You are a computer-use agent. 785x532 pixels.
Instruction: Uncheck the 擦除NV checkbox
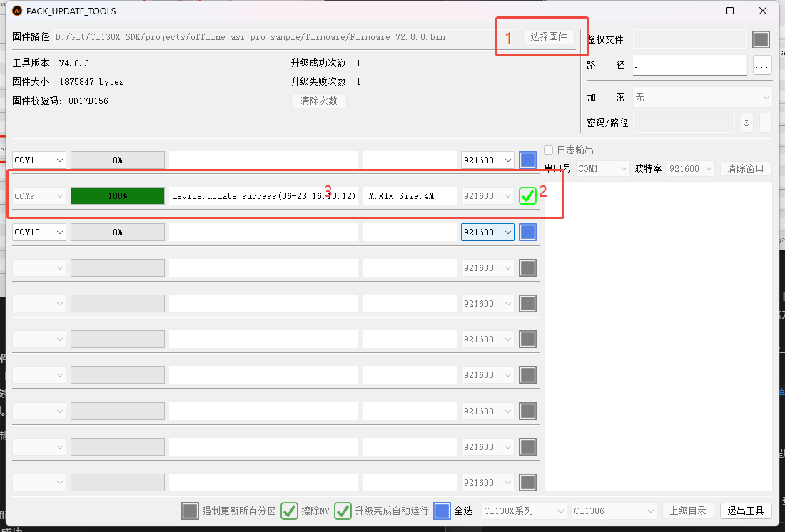click(289, 511)
